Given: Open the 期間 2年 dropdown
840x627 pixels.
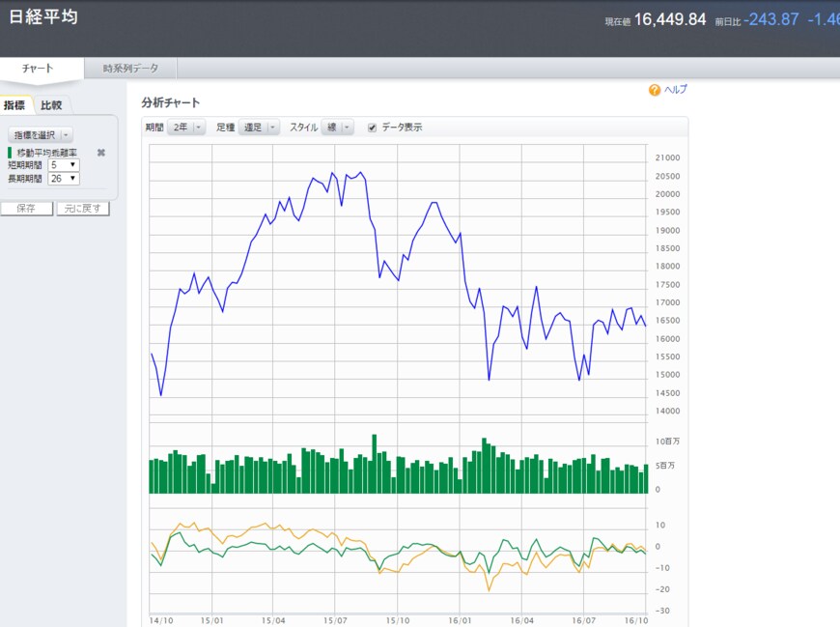Looking at the screenshot, I should 186,128.
